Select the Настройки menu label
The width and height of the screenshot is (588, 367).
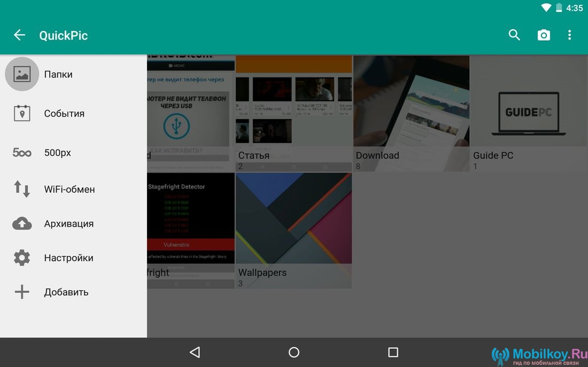pos(68,258)
